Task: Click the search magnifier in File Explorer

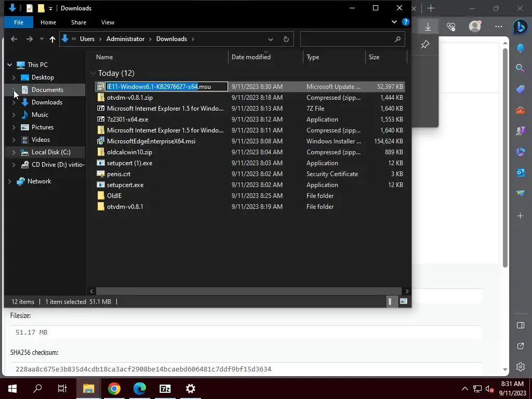Action: click(397, 39)
